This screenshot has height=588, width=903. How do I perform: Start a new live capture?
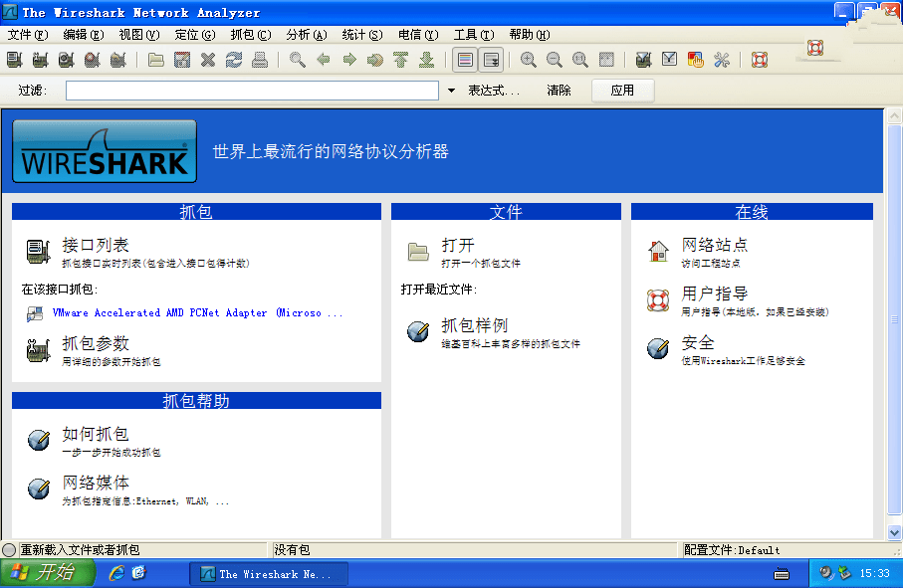pos(65,59)
